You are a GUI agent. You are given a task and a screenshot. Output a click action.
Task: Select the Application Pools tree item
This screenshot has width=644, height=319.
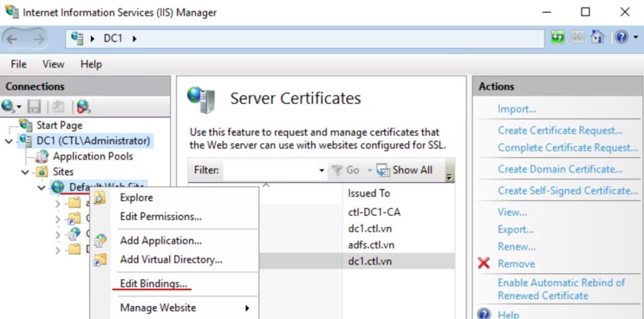pyautogui.click(x=92, y=156)
